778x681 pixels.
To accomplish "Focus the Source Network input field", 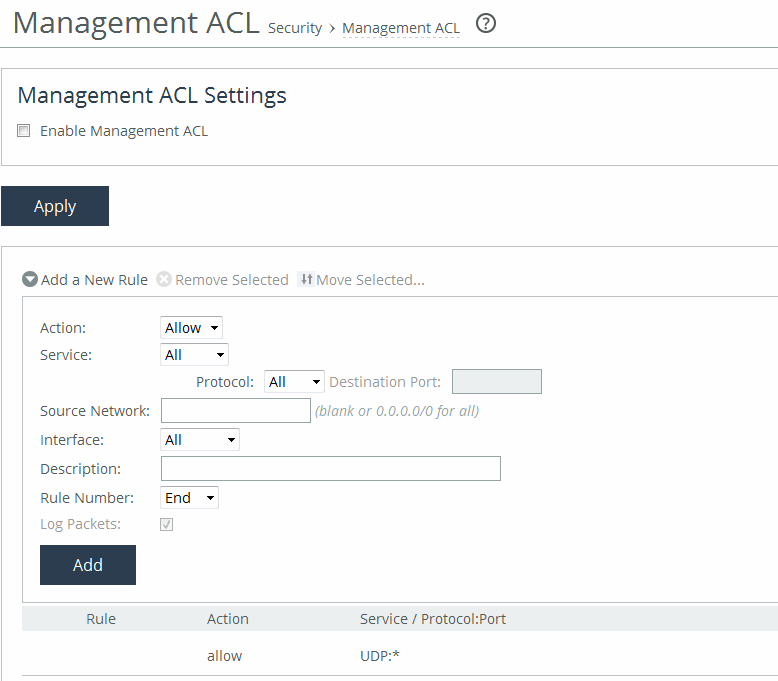I will [x=236, y=410].
